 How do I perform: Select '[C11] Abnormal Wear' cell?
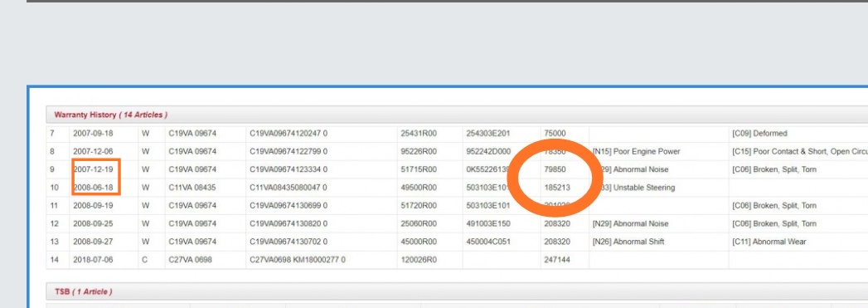tap(769, 242)
